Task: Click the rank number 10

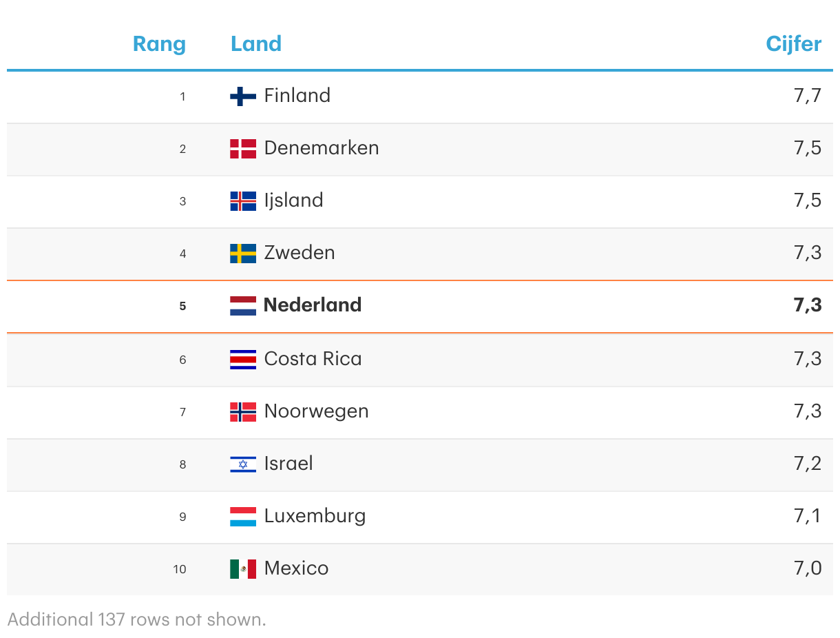Action: 180,569
